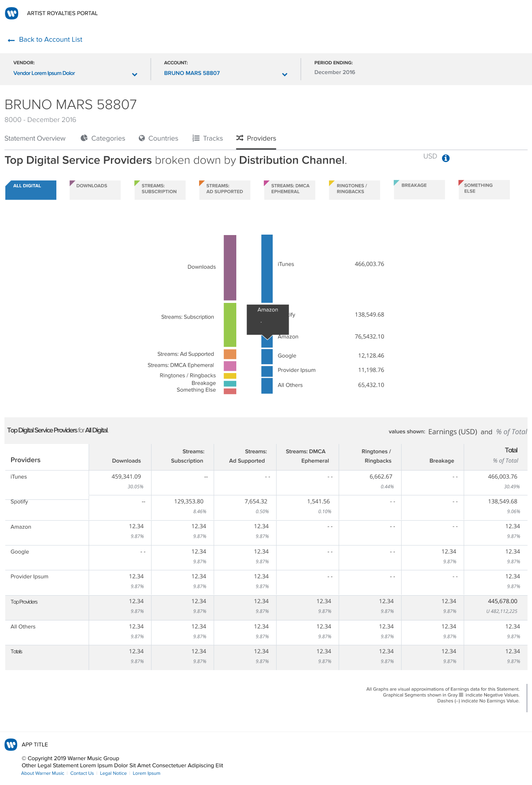The height and width of the screenshot is (785, 532).
Task: Click iTunes Downloads value 459,341.09
Action: coord(126,477)
